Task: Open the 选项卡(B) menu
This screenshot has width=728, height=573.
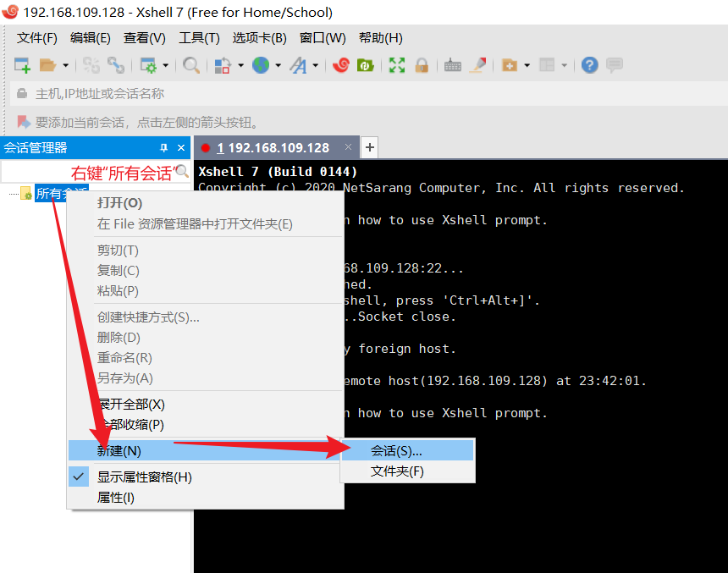Action: [x=260, y=37]
